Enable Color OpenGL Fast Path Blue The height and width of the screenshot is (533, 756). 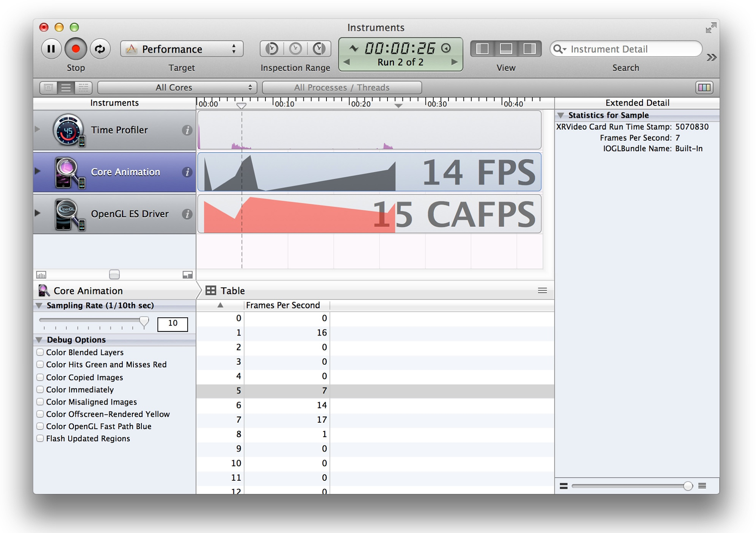click(40, 426)
